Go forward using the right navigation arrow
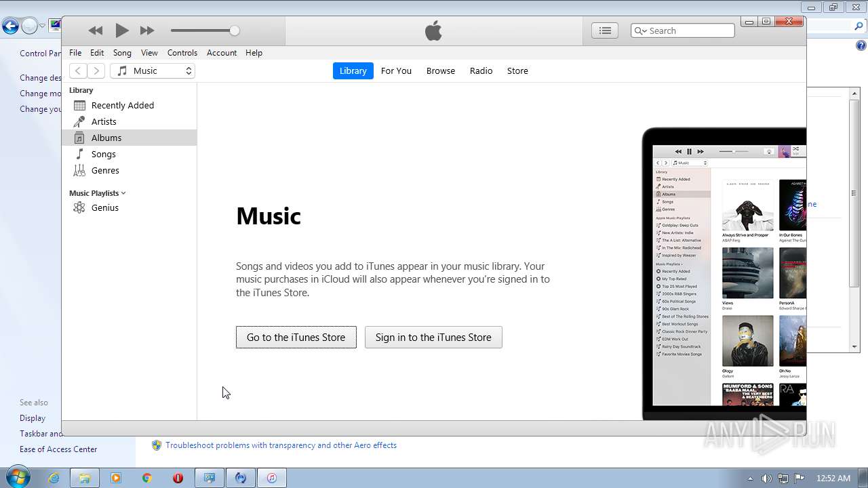The height and width of the screenshot is (488, 868). coord(96,70)
